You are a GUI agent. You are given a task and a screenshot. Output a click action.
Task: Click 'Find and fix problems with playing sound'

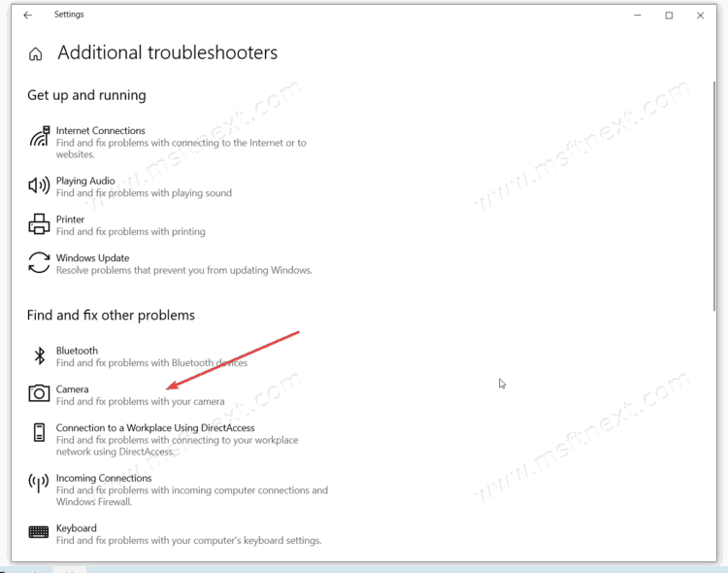[x=144, y=193]
